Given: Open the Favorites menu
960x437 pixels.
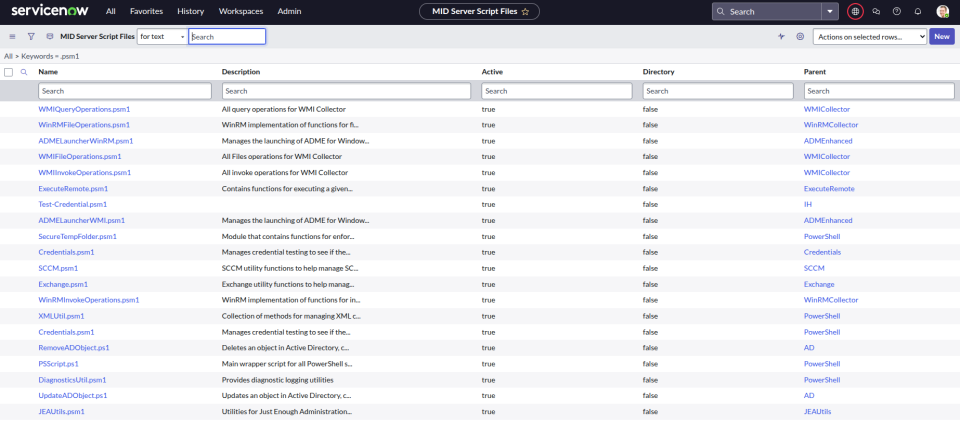Looking at the screenshot, I should 146,11.
